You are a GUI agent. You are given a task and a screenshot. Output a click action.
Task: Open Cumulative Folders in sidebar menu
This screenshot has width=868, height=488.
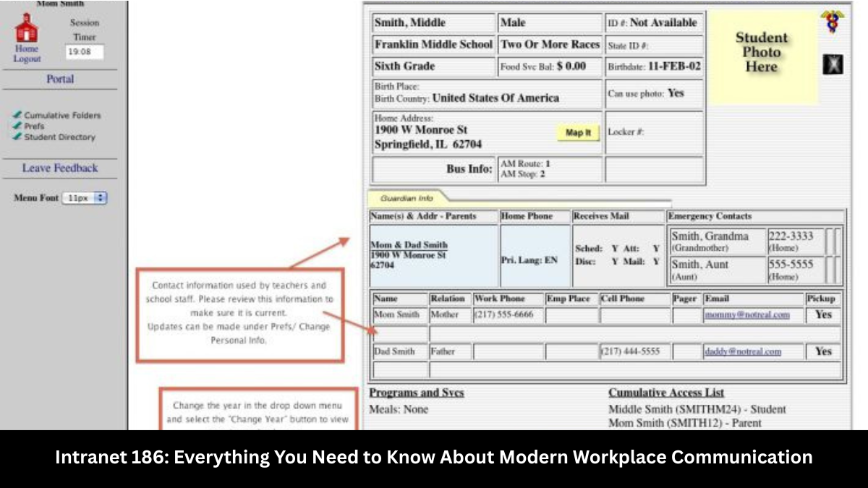pos(63,115)
